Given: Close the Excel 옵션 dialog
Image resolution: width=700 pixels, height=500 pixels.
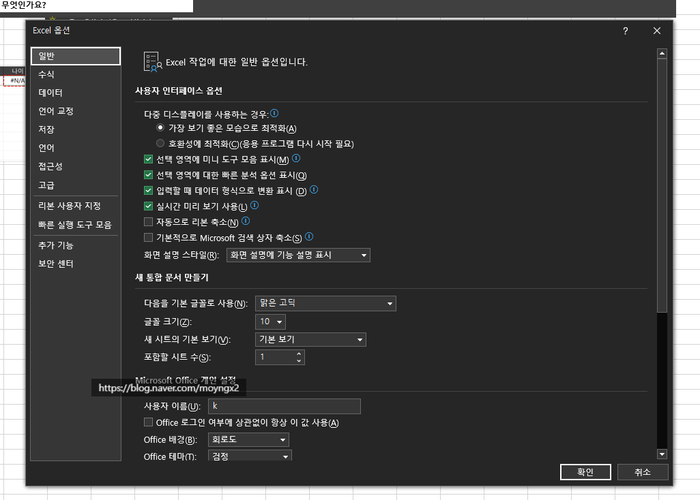Looking at the screenshot, I should [657, 31].
